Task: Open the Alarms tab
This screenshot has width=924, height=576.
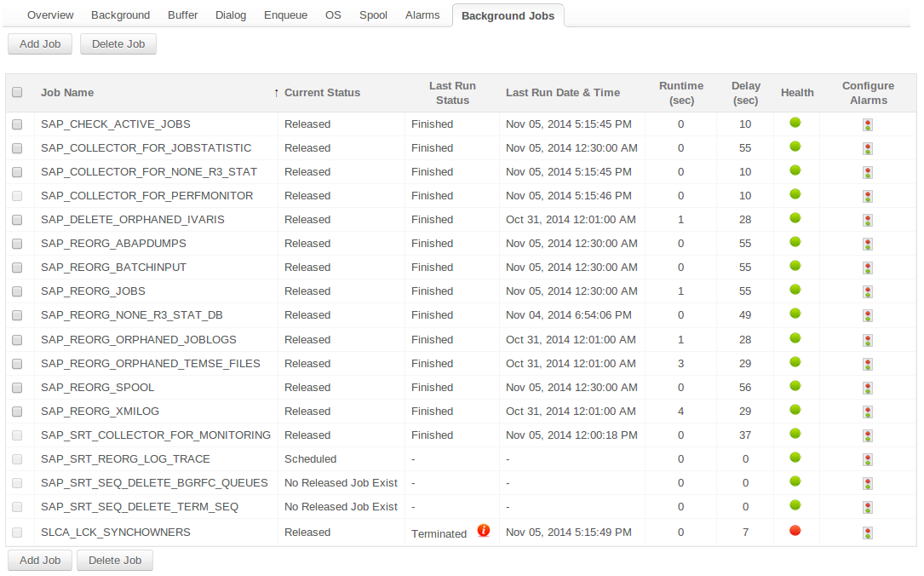Action: coord(422,14)
